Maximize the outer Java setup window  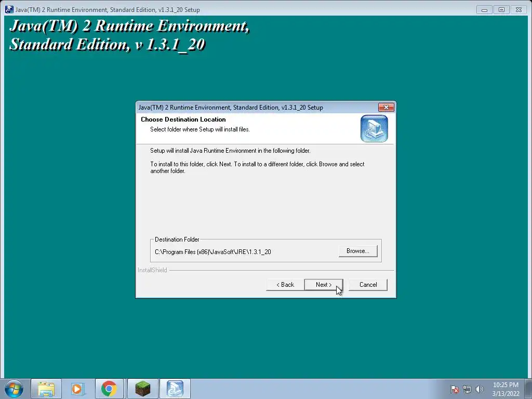click(x=501, y=10)
